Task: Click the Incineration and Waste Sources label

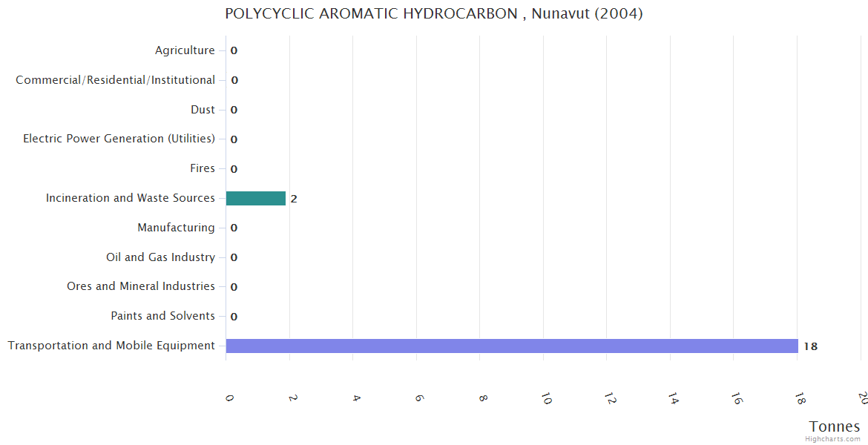Action: coord(130,198)
